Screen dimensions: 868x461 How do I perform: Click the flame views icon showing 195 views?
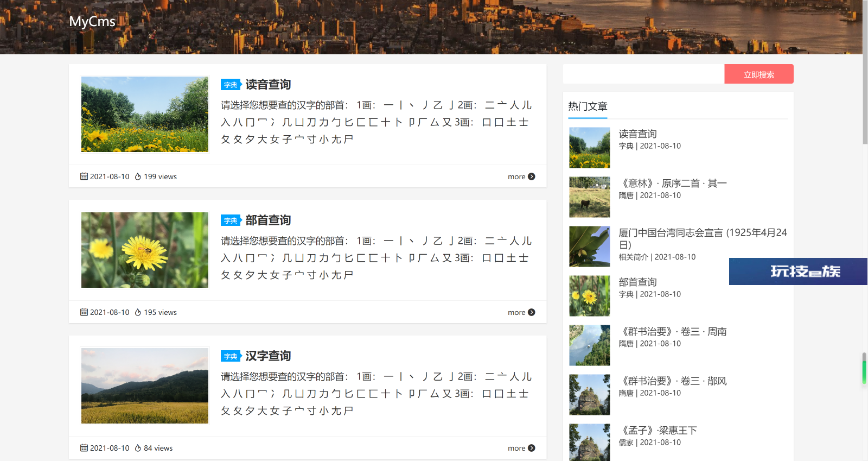click(138, 312)
